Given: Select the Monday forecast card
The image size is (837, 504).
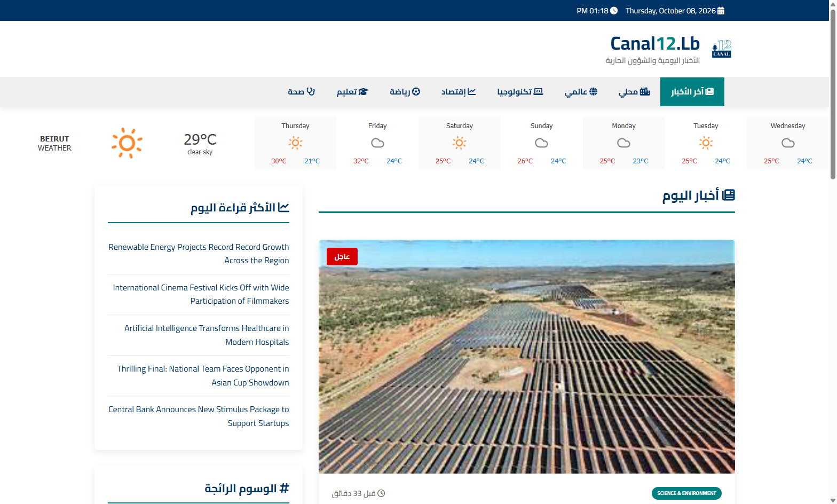Looking at the screenshot, I should [623, 143].
